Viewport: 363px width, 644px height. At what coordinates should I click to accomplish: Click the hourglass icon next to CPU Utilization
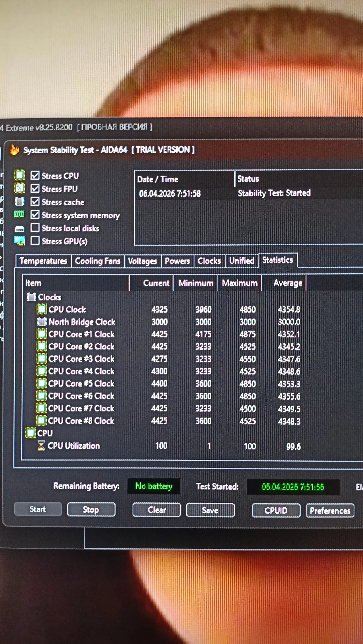coord(41,446)
